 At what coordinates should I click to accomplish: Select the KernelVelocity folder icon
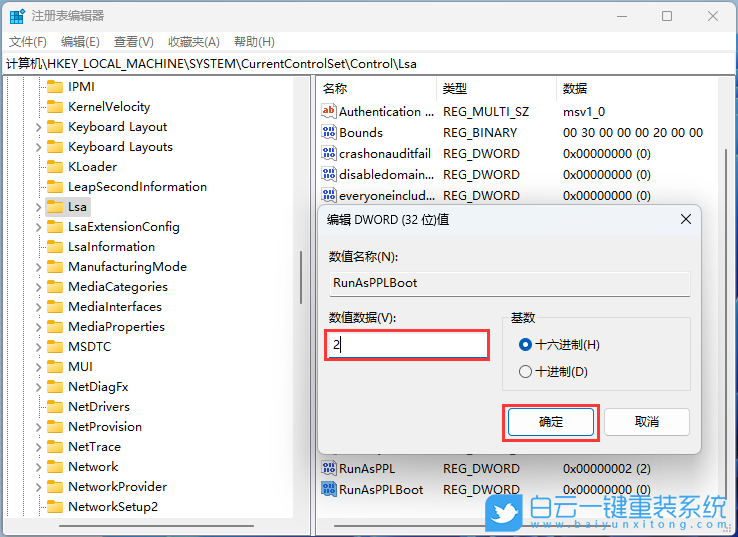coord(55,107)
